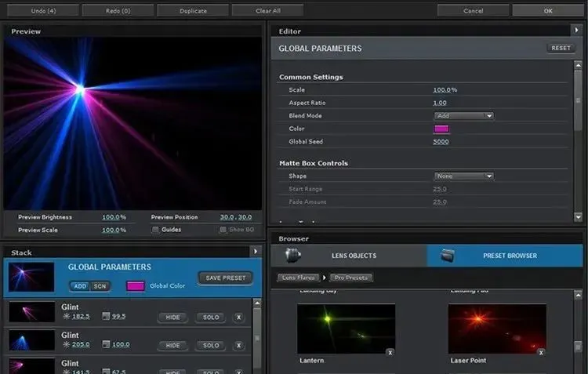Expand the Stack panel options arrow
588x374 pixels.
point(255,251)
